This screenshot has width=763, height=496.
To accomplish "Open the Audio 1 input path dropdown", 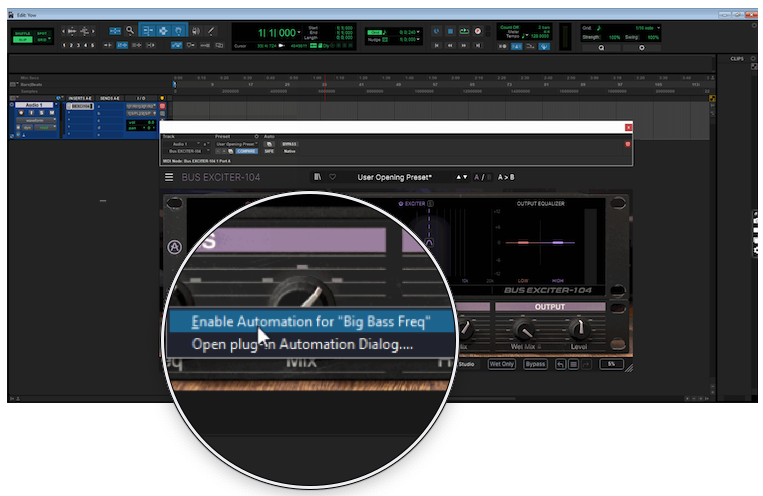I will click(141, 106).
